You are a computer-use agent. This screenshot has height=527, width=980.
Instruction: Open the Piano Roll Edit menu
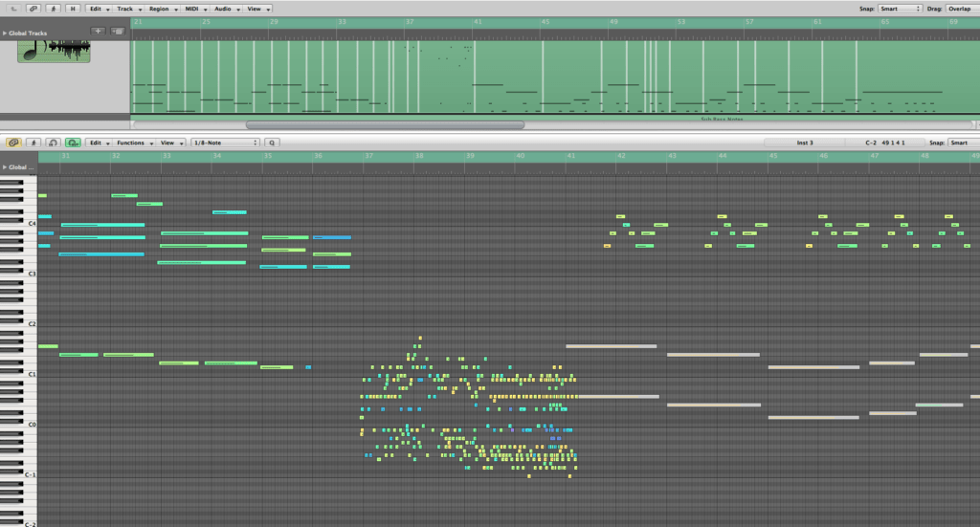coord(99,143)
